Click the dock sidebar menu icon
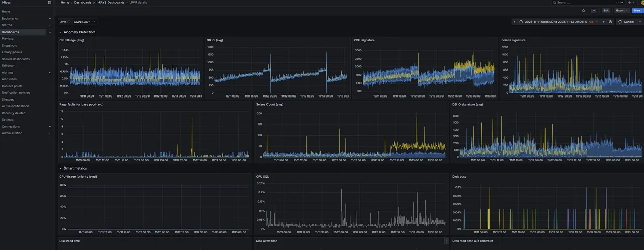The height and width of the screenshot is (250, 644). pyautogui.click(x=50, y=3)
